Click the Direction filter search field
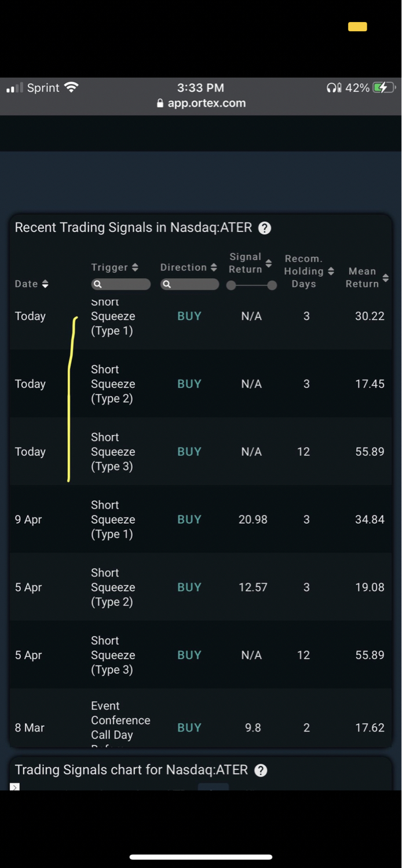Screen dimensions: 402x868 coord(190,284)
